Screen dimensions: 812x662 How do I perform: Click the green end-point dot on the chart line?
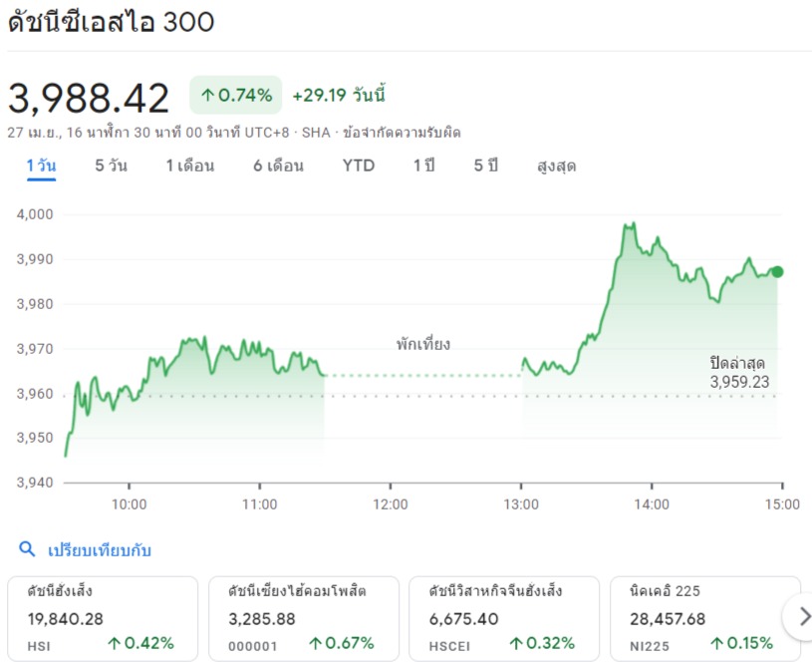coord(777,271)
